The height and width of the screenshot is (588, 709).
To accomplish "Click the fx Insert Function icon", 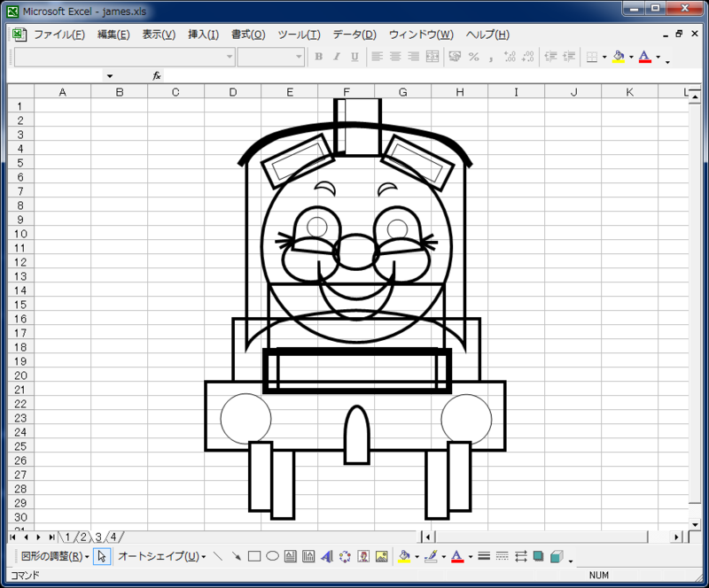I will coord(157,76).
